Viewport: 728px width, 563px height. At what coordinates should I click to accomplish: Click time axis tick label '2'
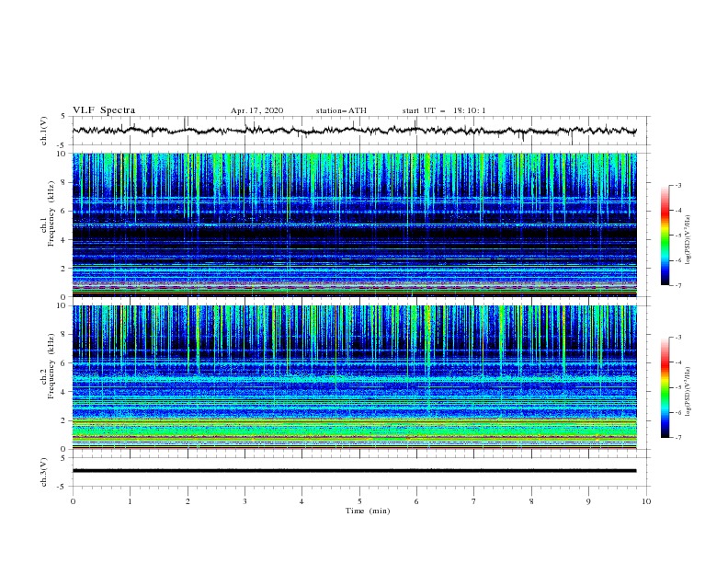click(x=188, y=501)
